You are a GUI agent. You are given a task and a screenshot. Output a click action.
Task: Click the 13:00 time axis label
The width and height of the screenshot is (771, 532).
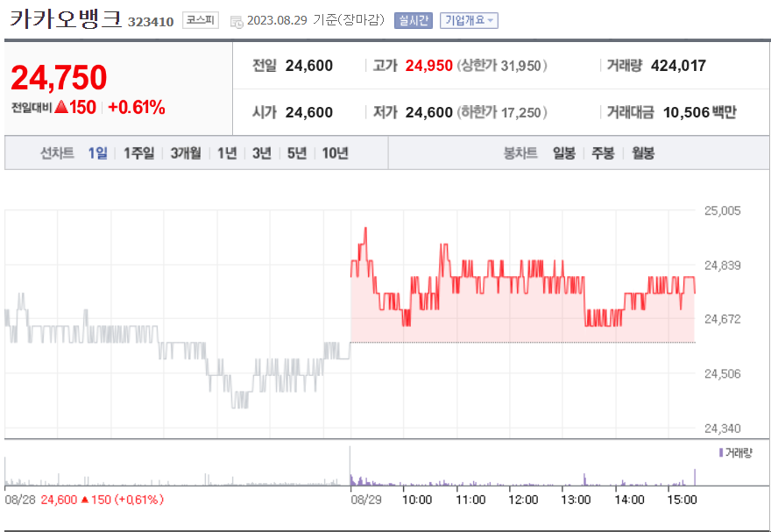click(576, 500)
